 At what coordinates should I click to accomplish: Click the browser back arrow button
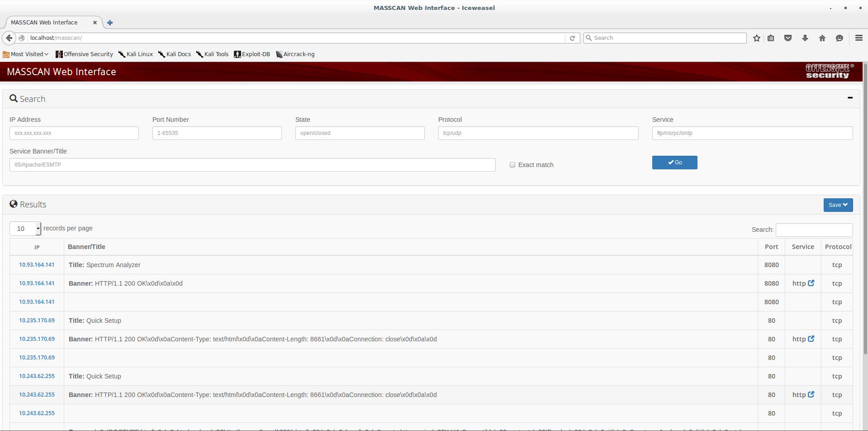9,38
